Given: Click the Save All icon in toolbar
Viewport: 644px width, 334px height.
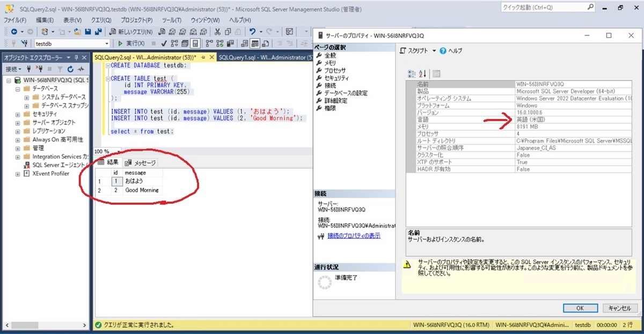Looking at the screenshot, I should tap(98, 32).
